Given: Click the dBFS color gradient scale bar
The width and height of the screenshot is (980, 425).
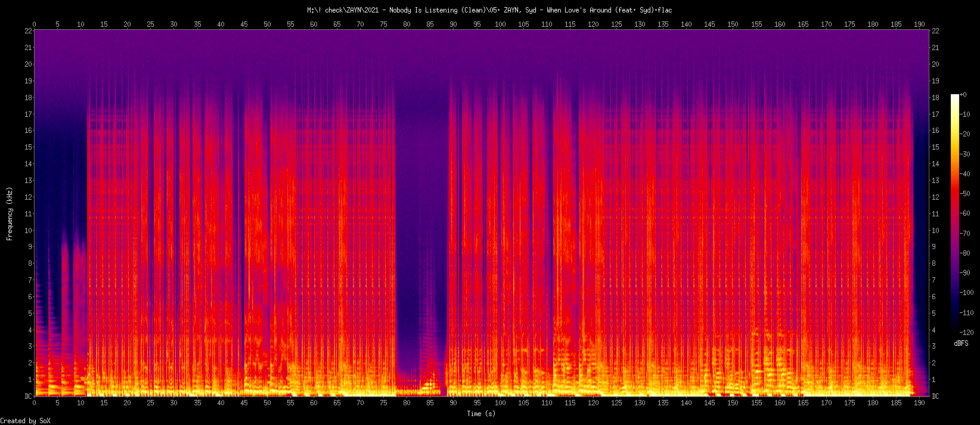Looking at the screenshot, I should click(x=955, y=213).
